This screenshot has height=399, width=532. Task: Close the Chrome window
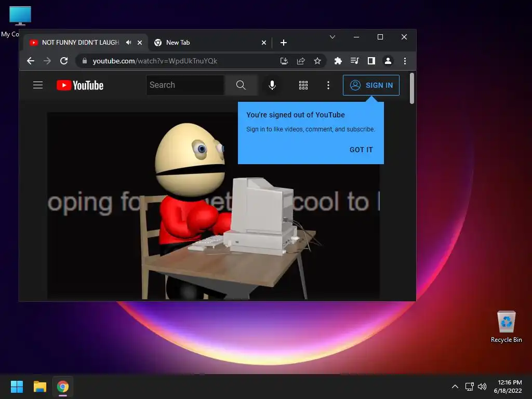404,37
